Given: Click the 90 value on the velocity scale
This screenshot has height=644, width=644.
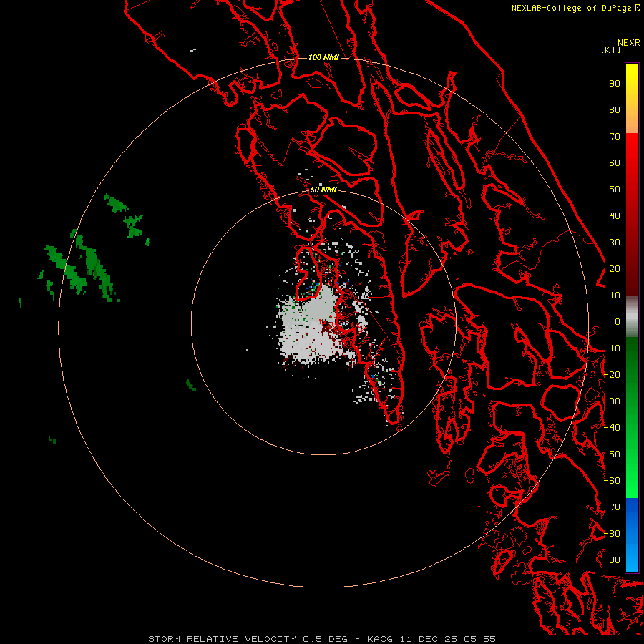Looking at the screenshot, I should pyautogui.click(x=615, y=84).
